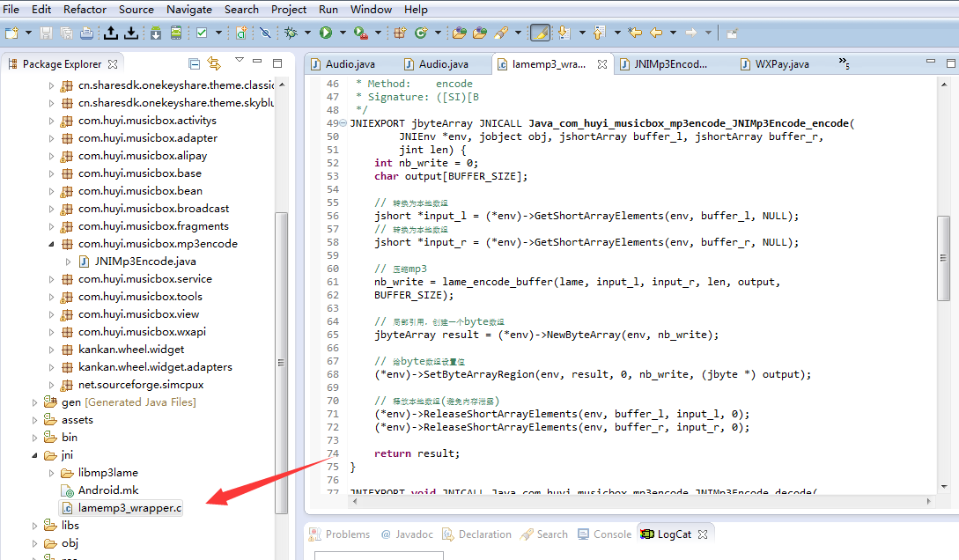The height and width of the screenshot is (560, 959).
Task: Open the New wizard dropdown arrow
Action: point(28,33)
